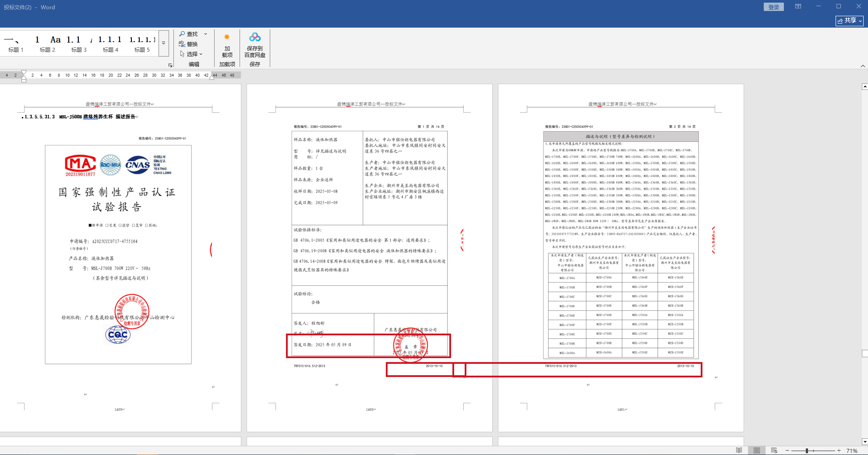
Task: Click heading 'MSL-J500B 萌络炖养生杯 描述报告'
Action: tap(97, 117)
